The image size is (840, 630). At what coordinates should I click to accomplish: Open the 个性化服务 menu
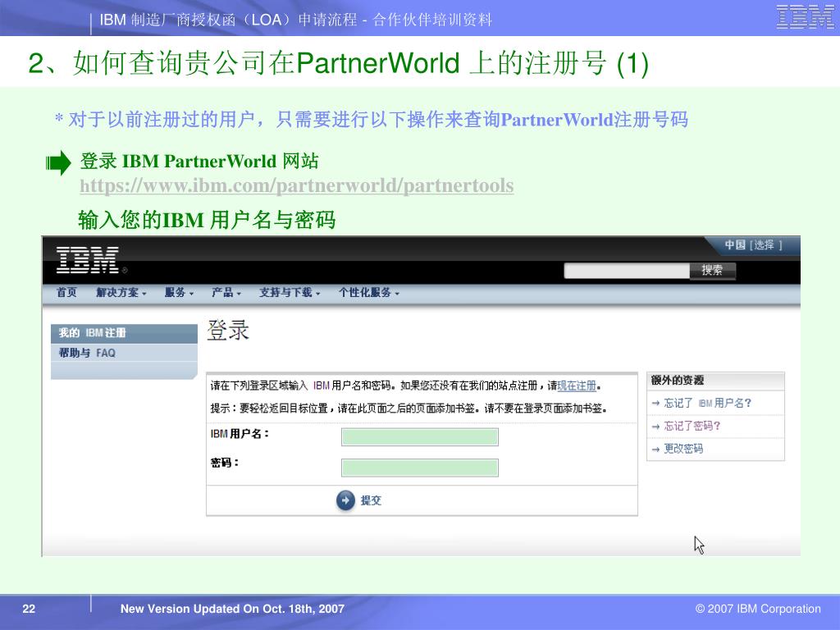[x=368, y=293]
